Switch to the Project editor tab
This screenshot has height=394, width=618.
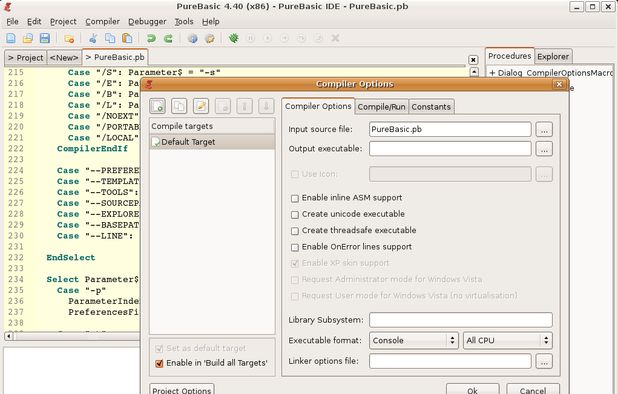pos(26,58)
